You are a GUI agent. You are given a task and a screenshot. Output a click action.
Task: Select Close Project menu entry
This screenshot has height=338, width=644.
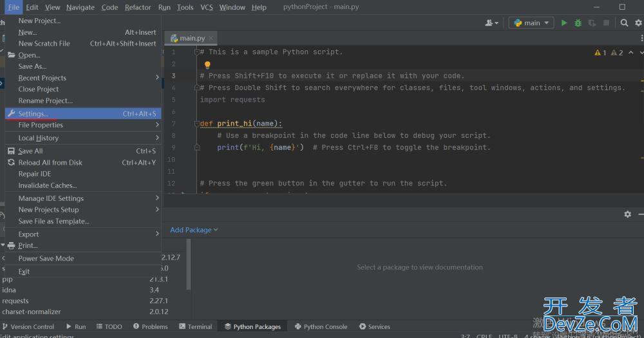[83, 89]
